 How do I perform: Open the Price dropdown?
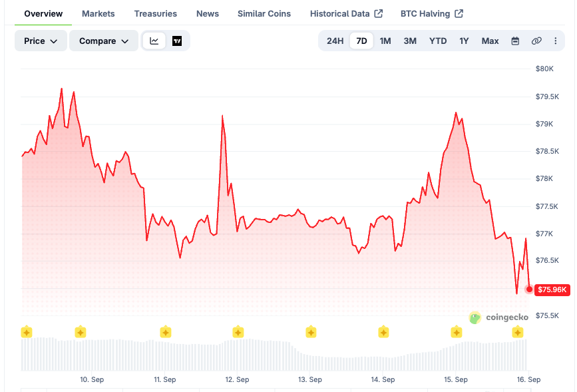[41, 41]
